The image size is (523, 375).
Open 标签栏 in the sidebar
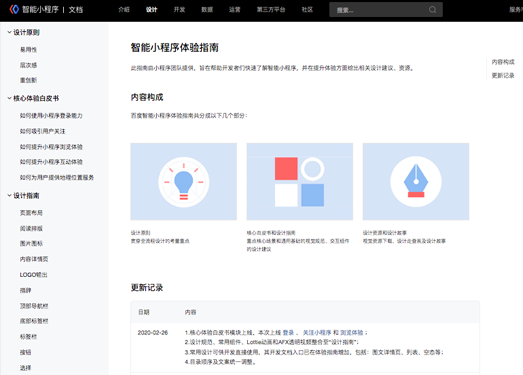pos(28,337)
